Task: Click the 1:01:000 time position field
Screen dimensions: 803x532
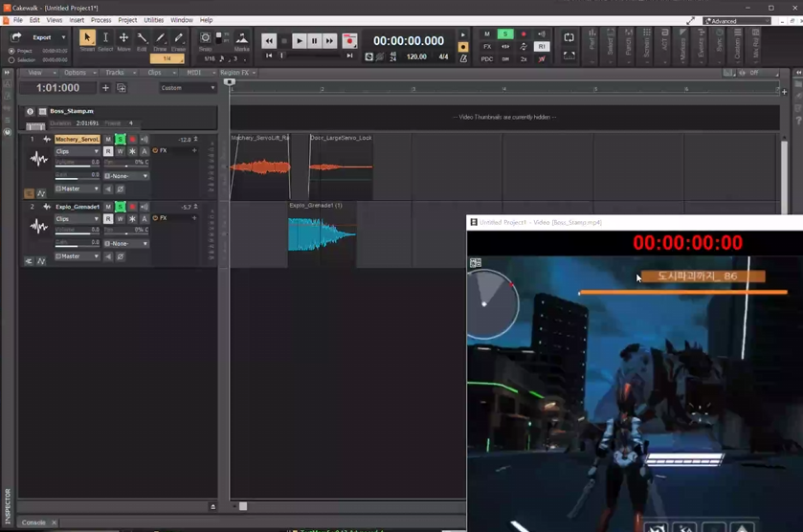Action: [57, 88]
